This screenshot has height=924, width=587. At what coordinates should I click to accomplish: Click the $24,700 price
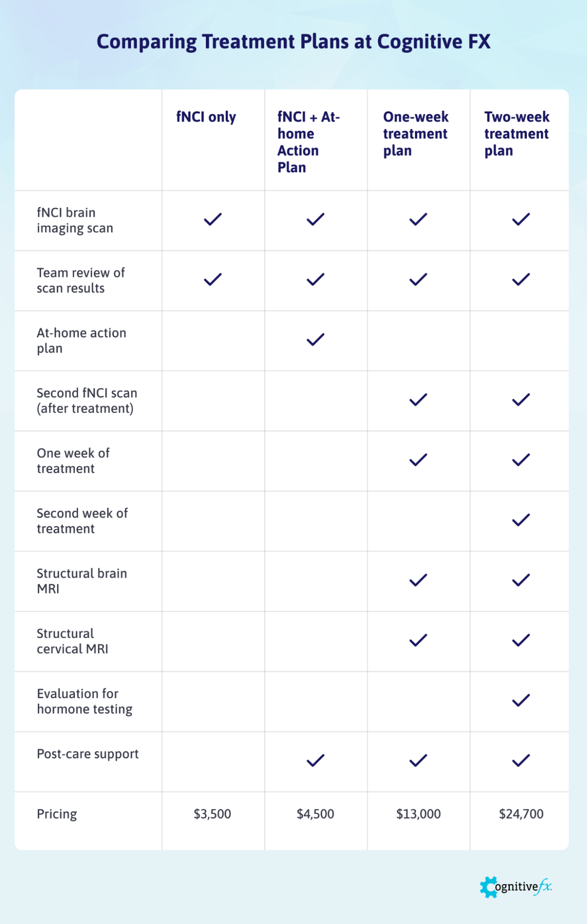coord(521,814)
